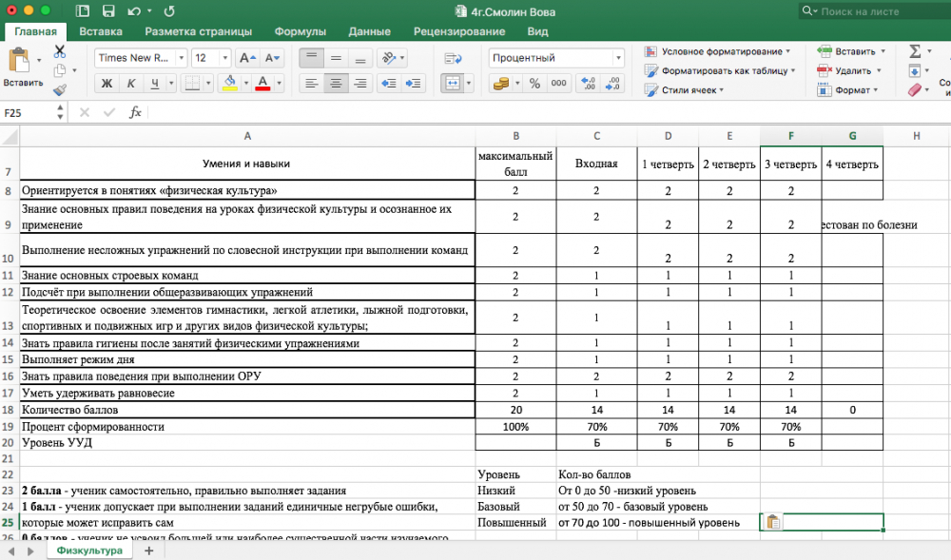Open Стили ячеек menu
Viewport: 951px width, 560px height.
coord(684,90)
